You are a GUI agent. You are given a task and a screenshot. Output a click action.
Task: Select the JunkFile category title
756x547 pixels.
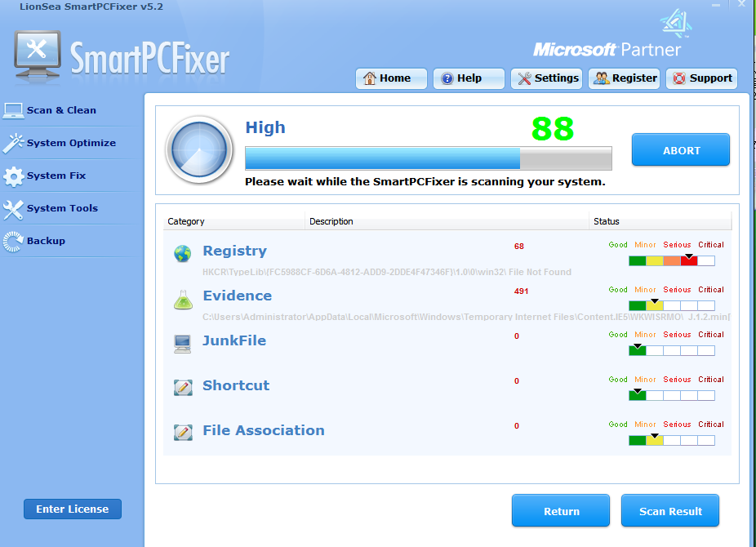coord(234,340)
